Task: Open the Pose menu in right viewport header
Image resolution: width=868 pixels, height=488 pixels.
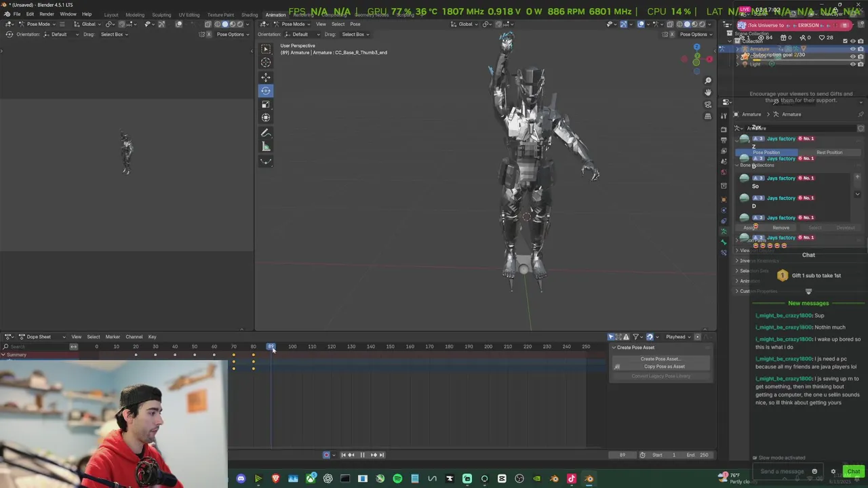Action: [355, 24]
